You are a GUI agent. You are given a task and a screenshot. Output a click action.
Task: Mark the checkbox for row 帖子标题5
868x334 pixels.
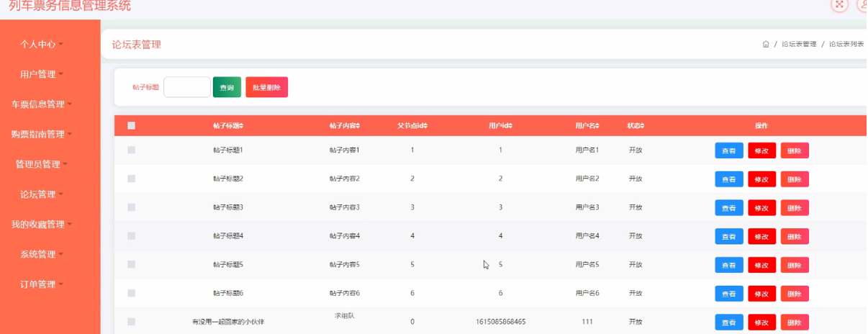[x=131, y=264]
